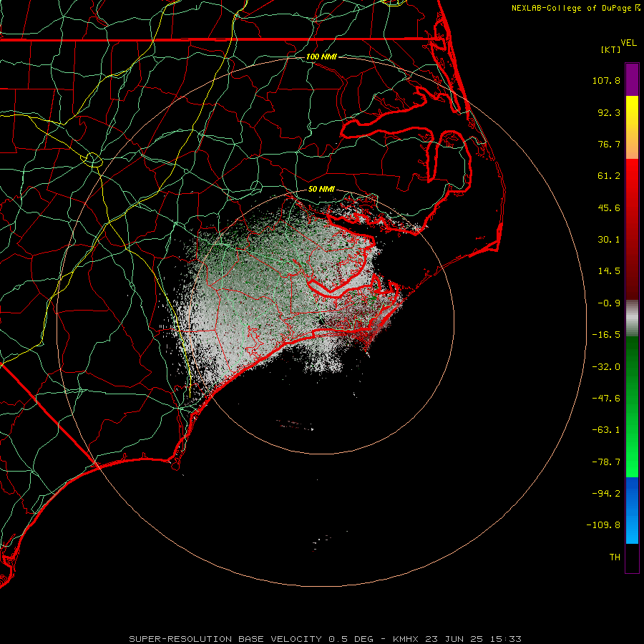Select the -78.7 scale value
Viewport: 644px width, 644px height.
(x=606, y=462)
